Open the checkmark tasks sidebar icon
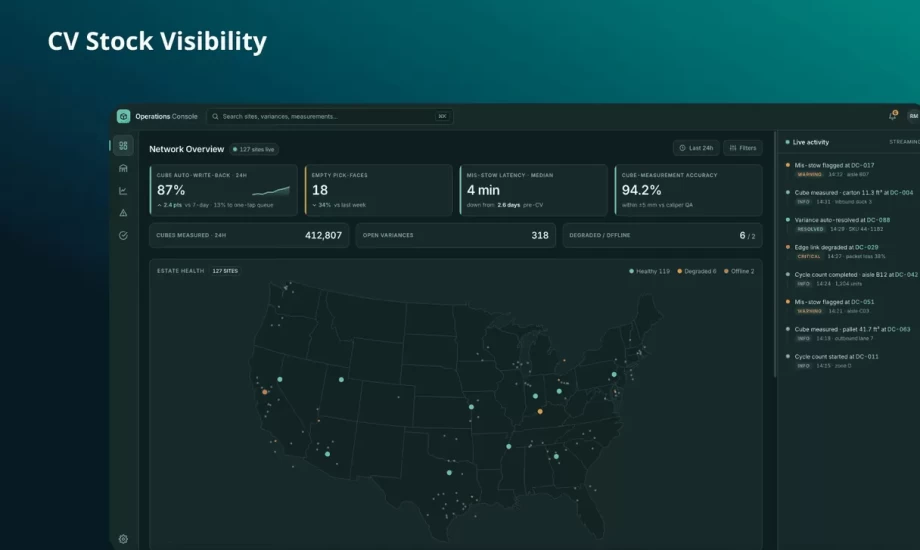This screenshot has width=920, height=550. point(123,235)
